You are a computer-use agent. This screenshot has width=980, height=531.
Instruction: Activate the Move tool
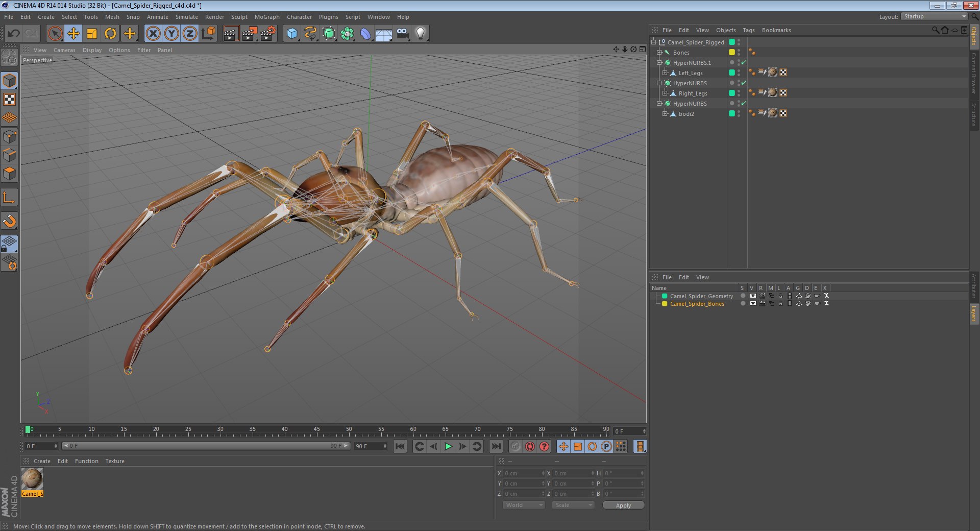[73, 34]
